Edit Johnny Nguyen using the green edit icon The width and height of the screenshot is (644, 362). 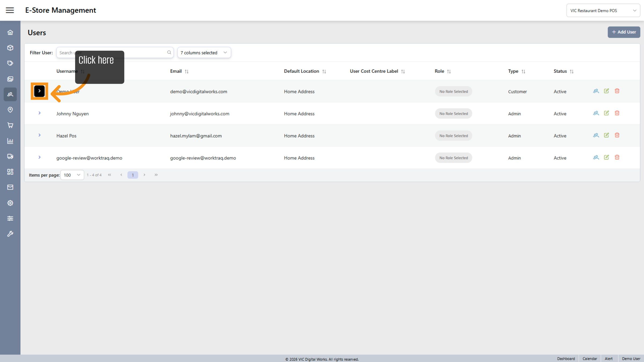[606, 113]
